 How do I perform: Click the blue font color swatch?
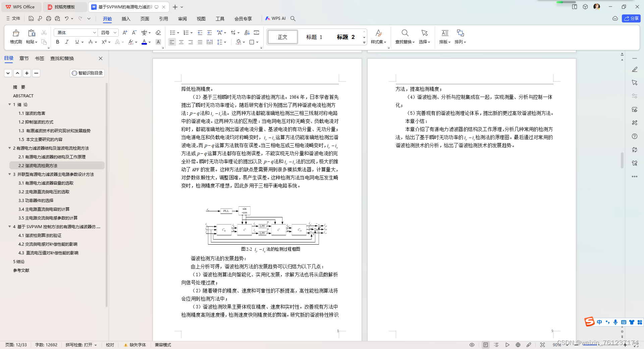coord(144,42)
